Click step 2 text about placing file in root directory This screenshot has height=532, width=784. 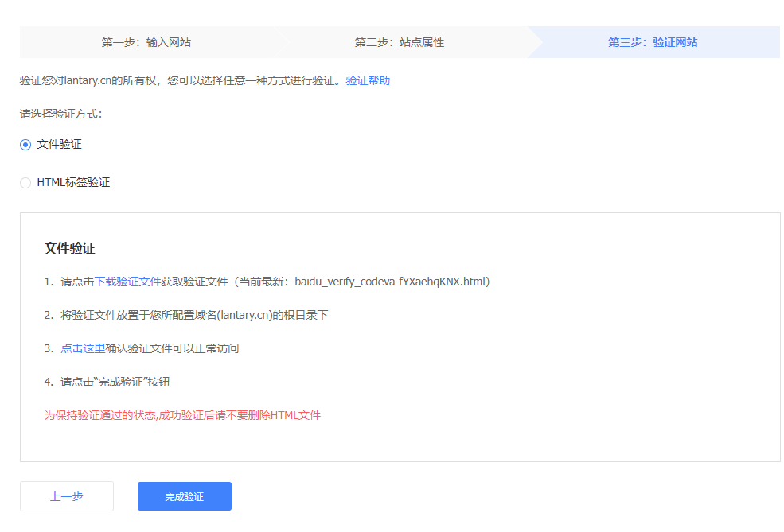point(194,315)
